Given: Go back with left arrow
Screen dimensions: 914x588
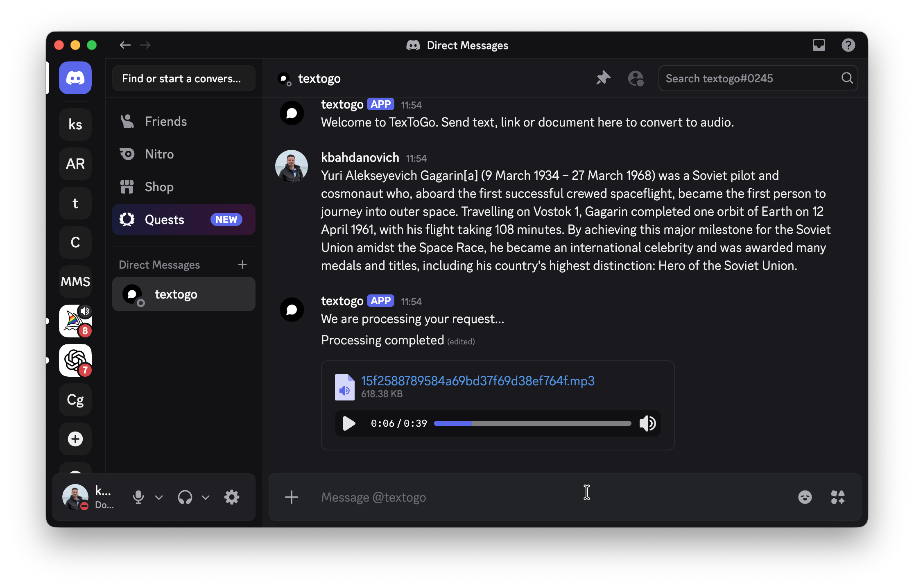Looking at the screenshot, I should tap(125, 45).
